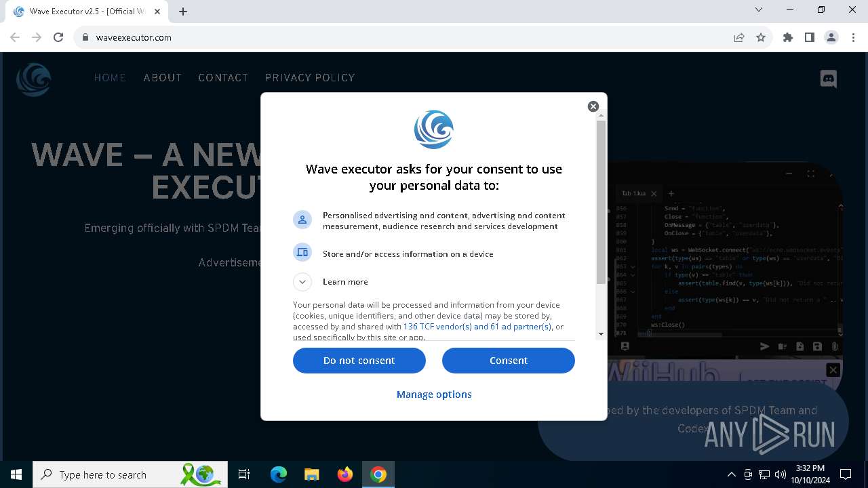Open the PRIVACY POLICY menu item
Image resolution: width=868 pixels, height=488 pixels.
pyautogui.click(x=310, y=78)
